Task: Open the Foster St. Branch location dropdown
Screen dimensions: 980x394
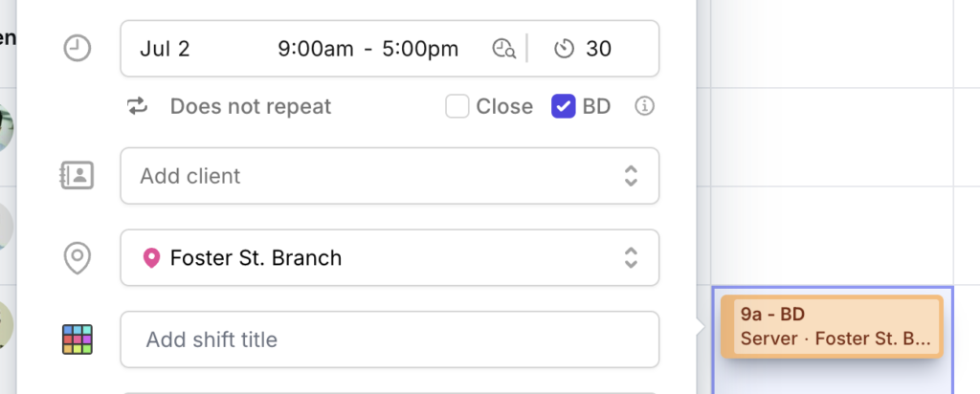Action: (390, 257)
